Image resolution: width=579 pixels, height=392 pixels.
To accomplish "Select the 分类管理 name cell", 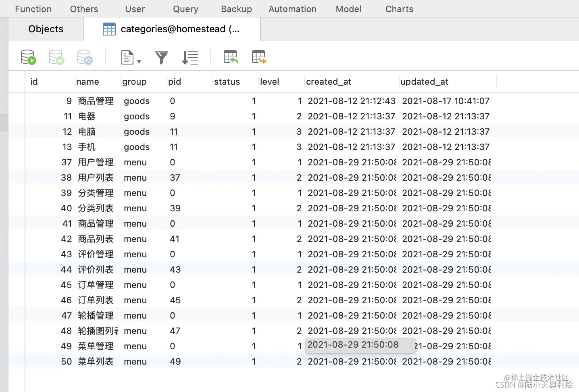I will tap(96, 193).
